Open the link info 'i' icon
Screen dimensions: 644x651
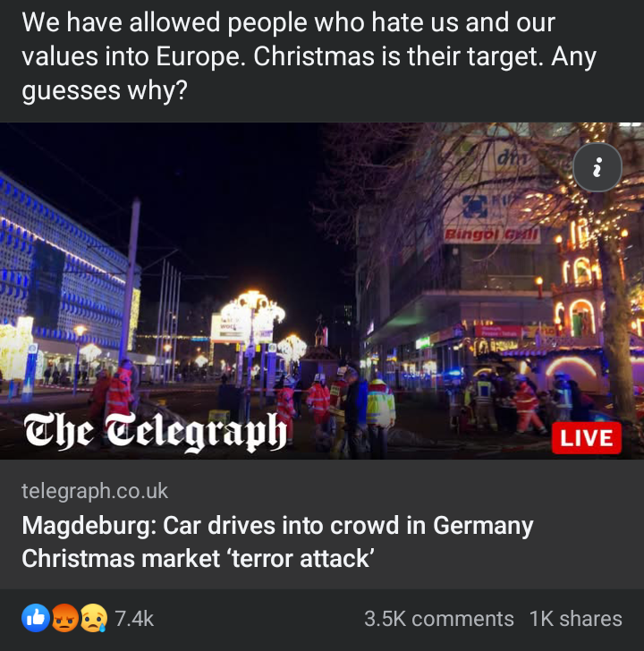[597, 167]
